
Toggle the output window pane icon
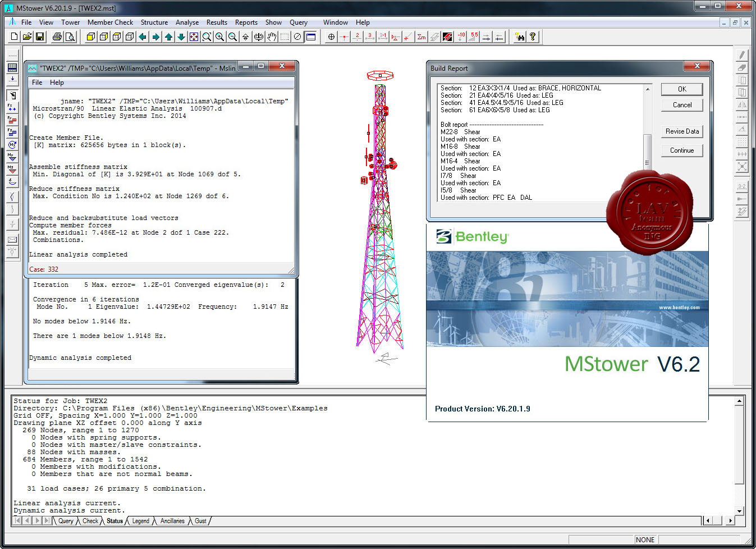tap(311, 36)
